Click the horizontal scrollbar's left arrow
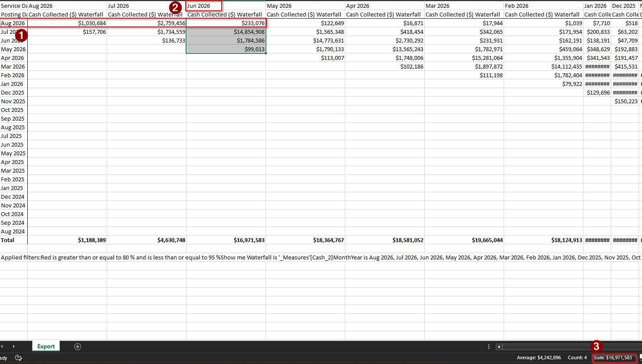 (499, 346)
